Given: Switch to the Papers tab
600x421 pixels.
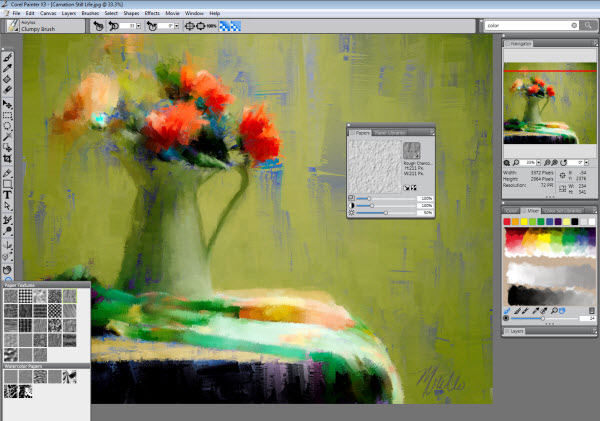Looking at the screenshot, I should coord(360,133).
